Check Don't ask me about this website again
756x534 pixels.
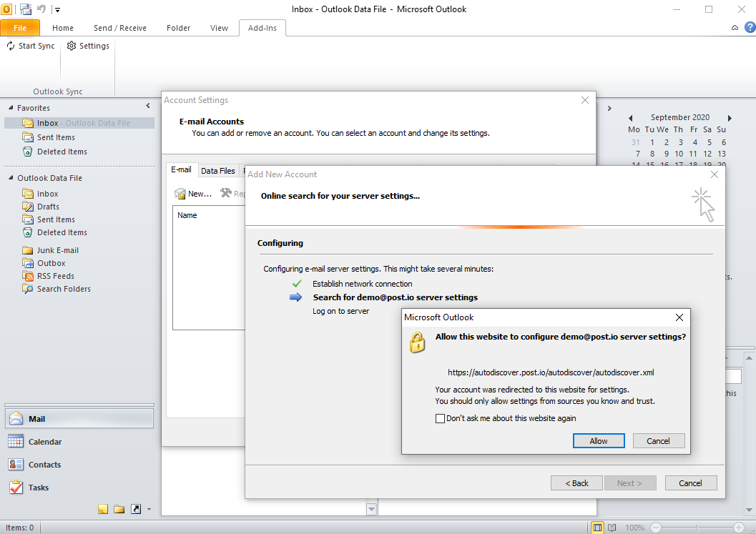point(440,418)
